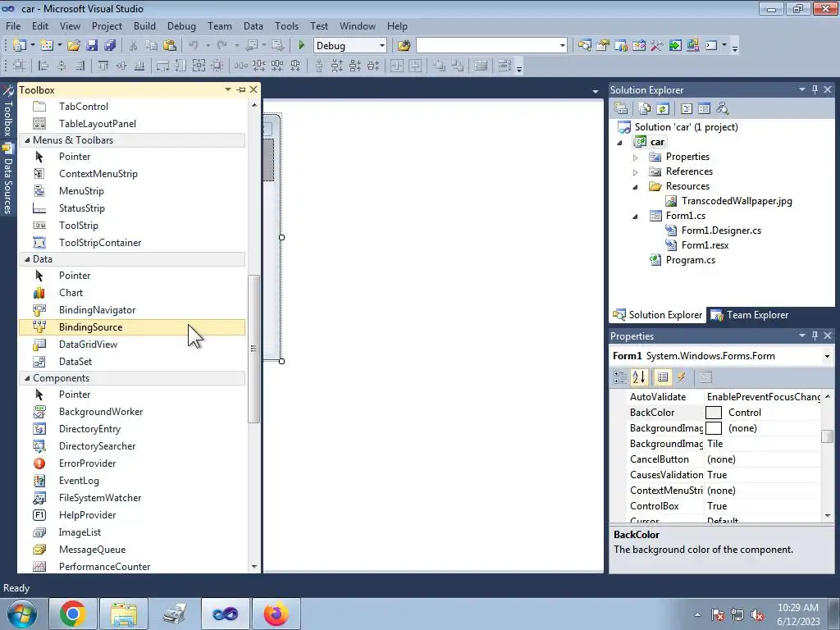Click View Class Diagram icon

point(722,109)
